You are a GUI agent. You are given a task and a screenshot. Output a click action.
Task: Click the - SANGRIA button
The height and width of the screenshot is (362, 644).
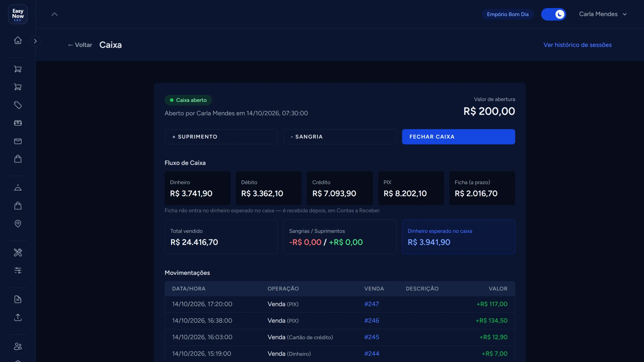[339, 137]
